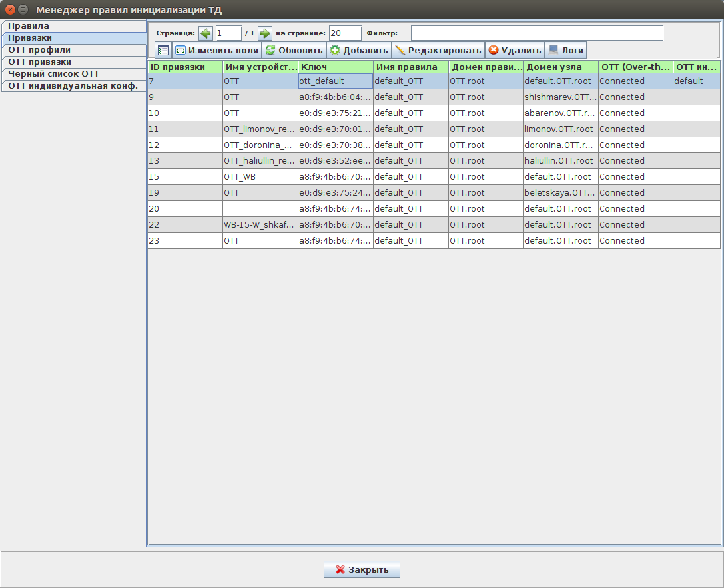724x588 pixels.
Task: Delete selected binding with Удалить
Action: coord(515,50)
